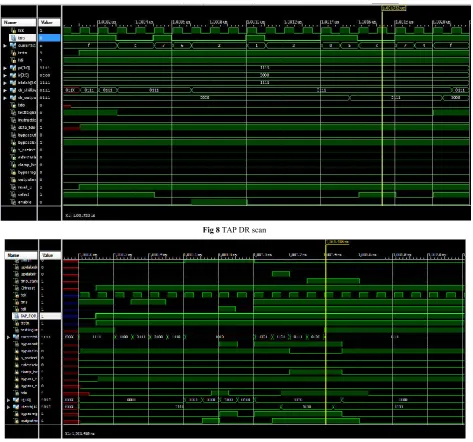Click the X1 cursor time readout, bottom waveform
Screen dimensions: 473x442
pyautogui.click(x=80, y=433)
